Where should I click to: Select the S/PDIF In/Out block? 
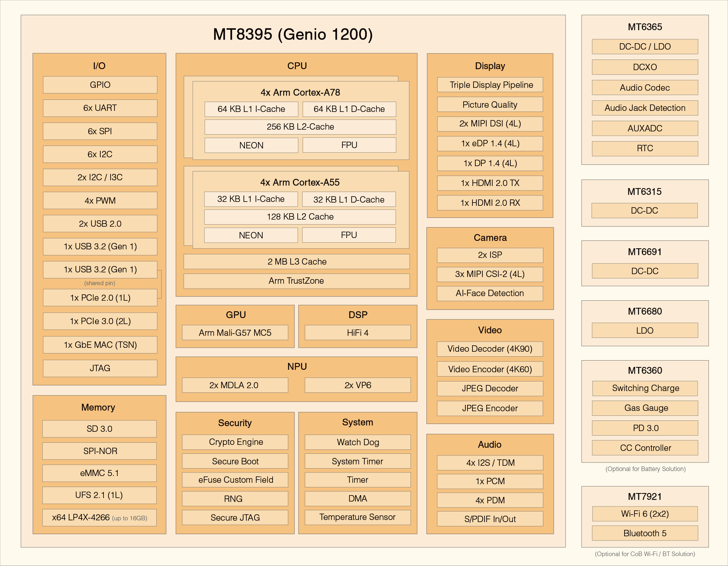(490, 519)
